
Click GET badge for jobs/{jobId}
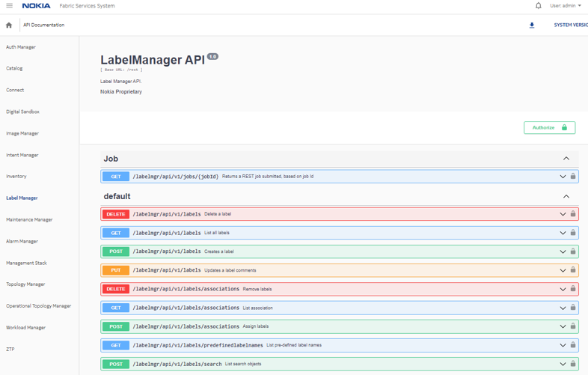(116, 177)
